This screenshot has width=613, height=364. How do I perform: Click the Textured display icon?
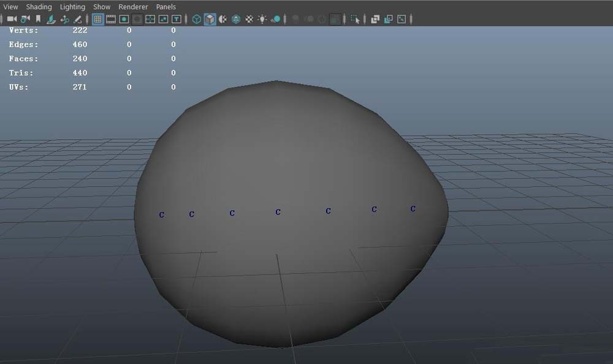click(249, 19)
